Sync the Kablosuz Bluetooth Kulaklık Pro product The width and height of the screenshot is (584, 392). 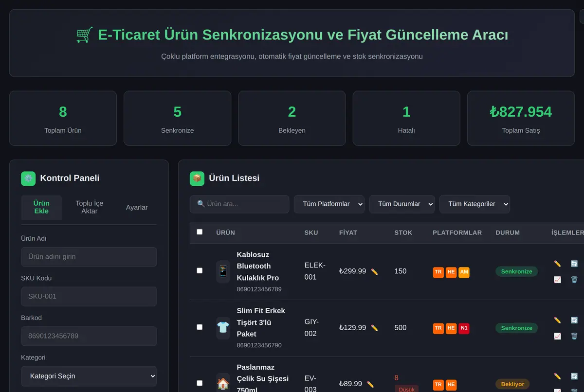(574, 264)
